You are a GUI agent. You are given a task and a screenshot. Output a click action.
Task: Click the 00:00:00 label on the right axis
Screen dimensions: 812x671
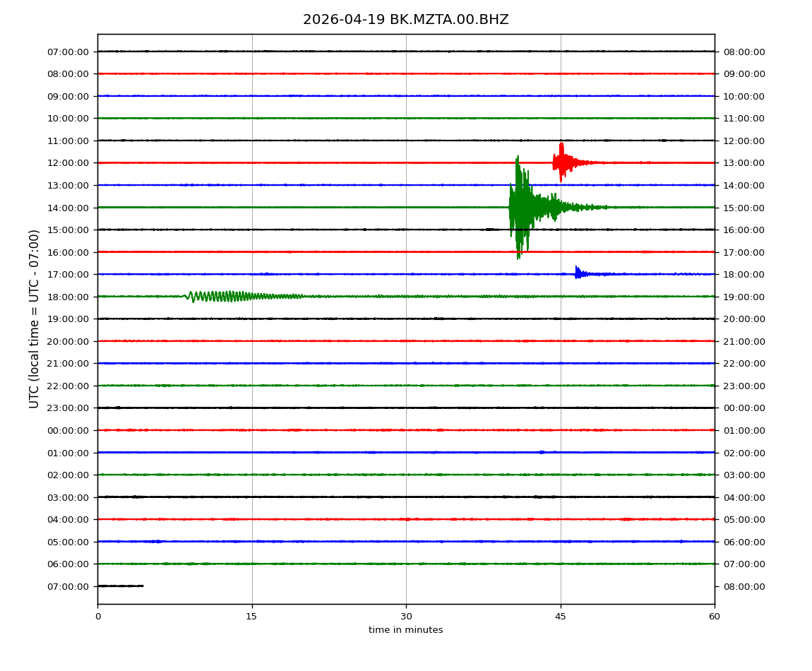click(744, 408)
